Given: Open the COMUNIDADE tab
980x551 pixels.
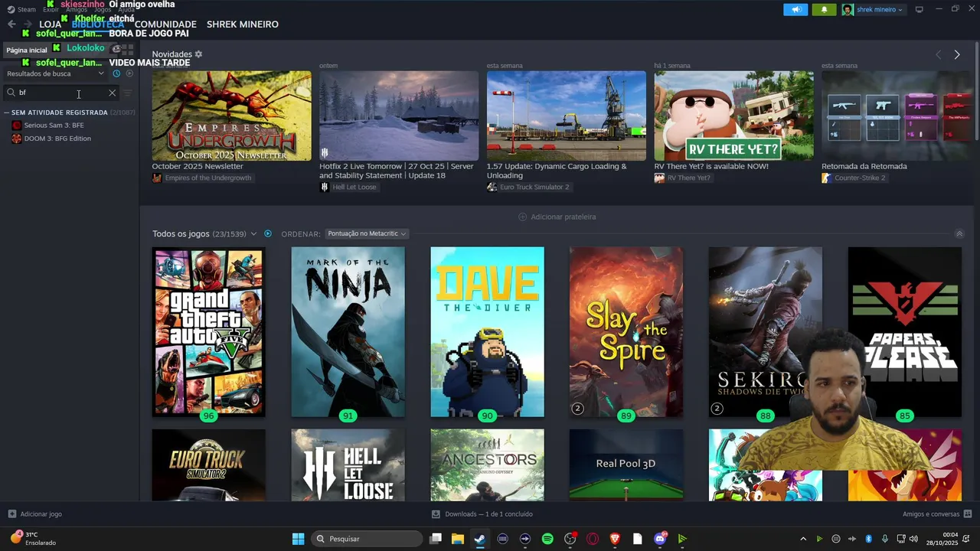Looking at the screenshot, I should (x=165, y=24).
